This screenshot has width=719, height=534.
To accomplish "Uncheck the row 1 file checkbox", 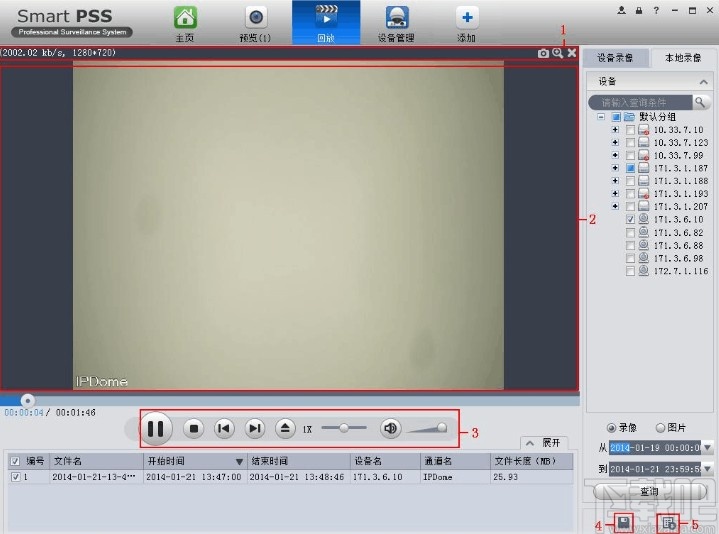I will click(x=15, y=477).
